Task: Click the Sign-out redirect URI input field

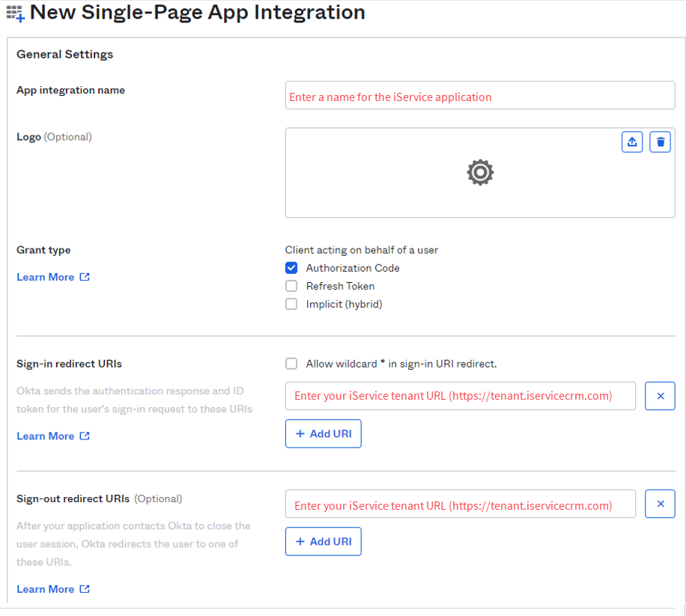Action: (x=461, y=504)
